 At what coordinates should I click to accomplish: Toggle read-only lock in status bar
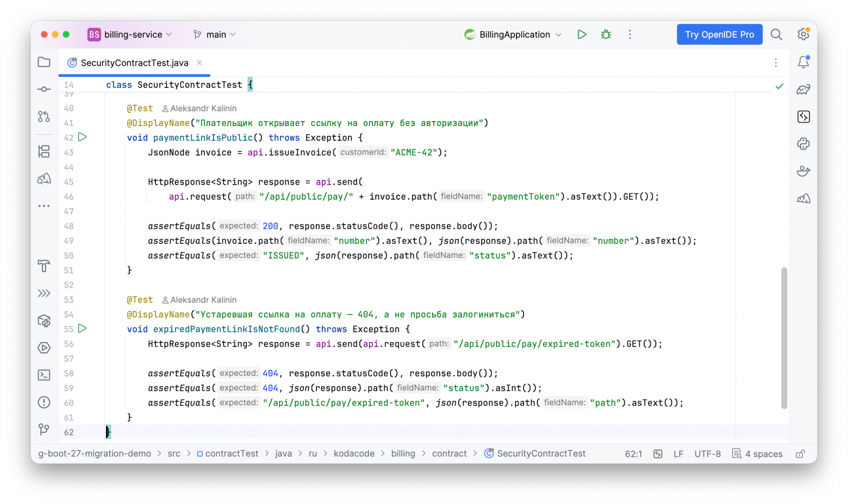tap(800, 453)
